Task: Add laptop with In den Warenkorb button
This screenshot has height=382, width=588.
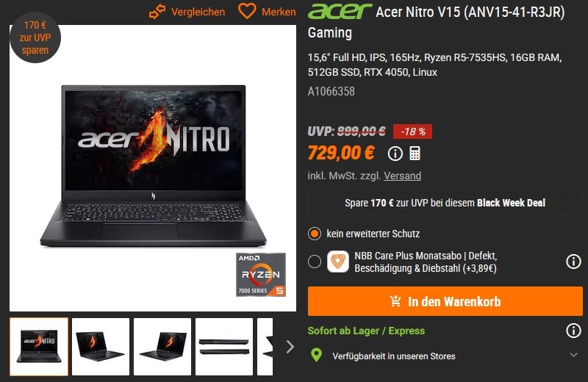Action: click(x=445, y=301)
